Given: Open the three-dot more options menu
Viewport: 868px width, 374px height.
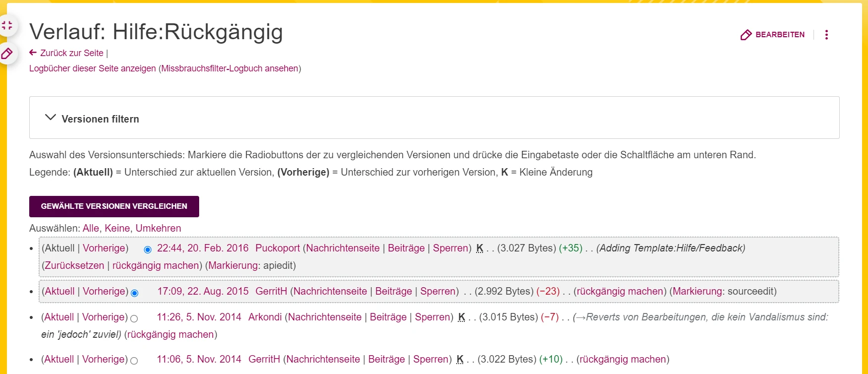Looking at the screenshot, I should tap(826, 35).
